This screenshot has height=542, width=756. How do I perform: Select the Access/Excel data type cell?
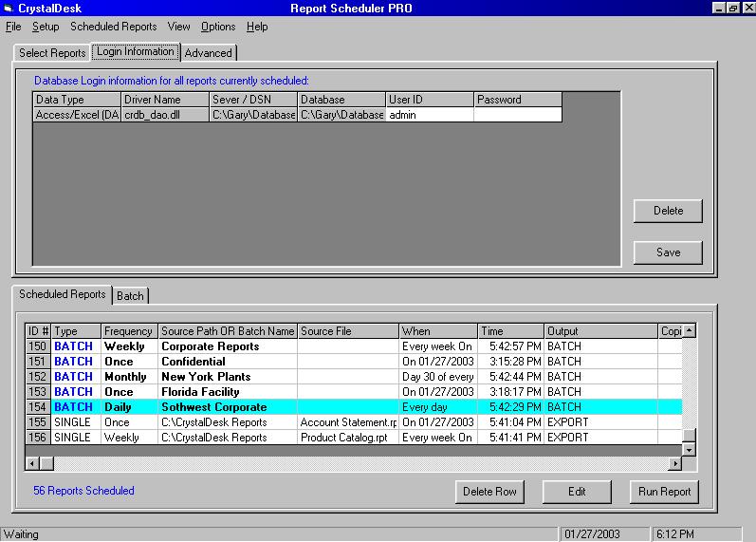(x=77, y=115)
